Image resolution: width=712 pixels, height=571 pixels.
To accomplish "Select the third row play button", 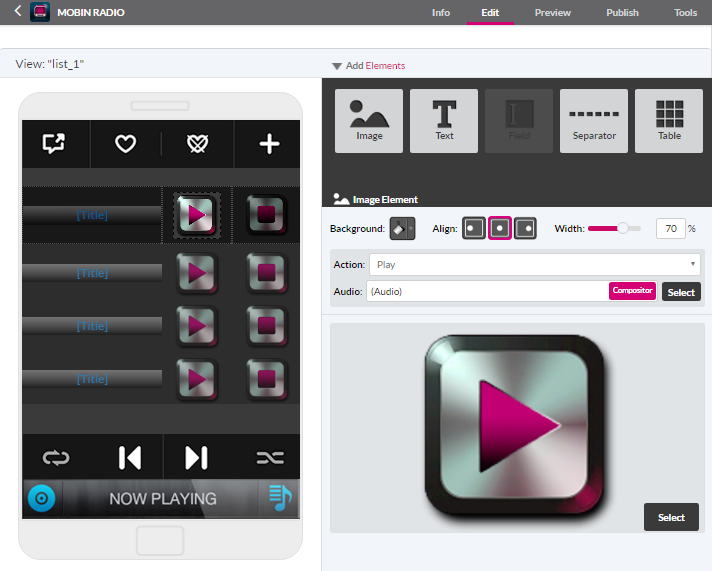I will 197,326.
